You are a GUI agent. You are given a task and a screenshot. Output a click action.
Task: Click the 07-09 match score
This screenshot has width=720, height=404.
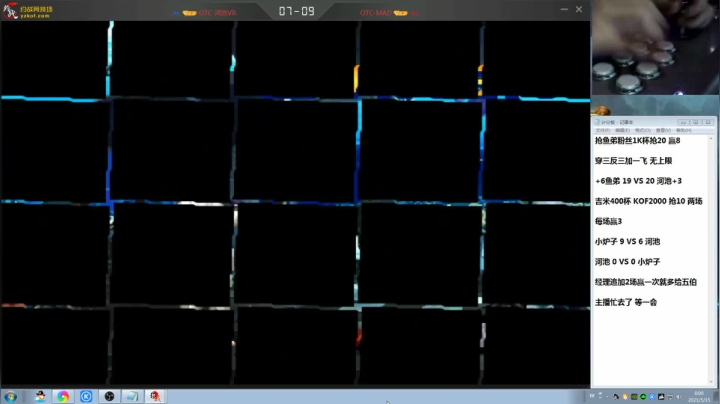tap(297, 11)
